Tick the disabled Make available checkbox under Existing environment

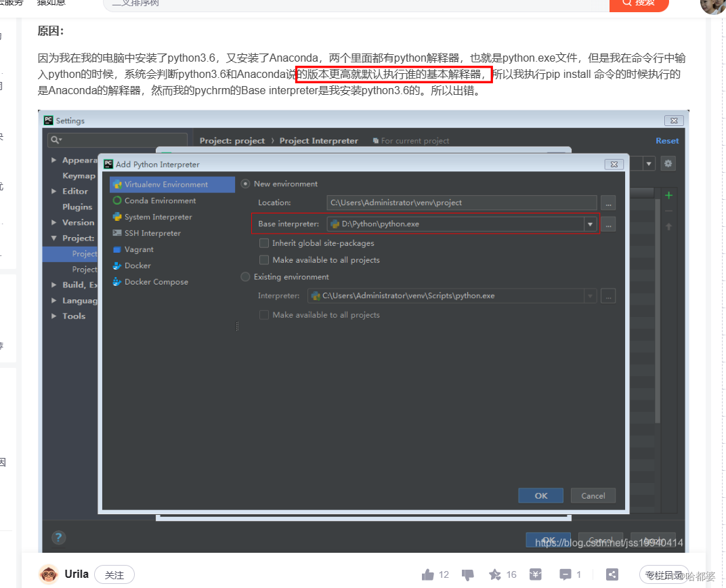264,315
